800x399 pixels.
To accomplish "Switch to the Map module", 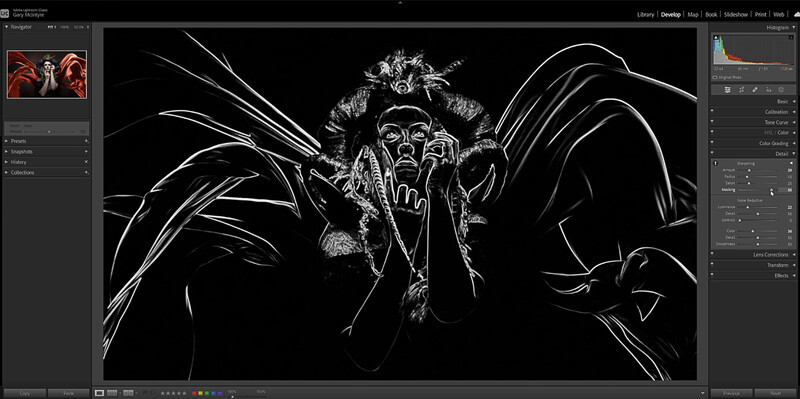I will coord(693,14).
